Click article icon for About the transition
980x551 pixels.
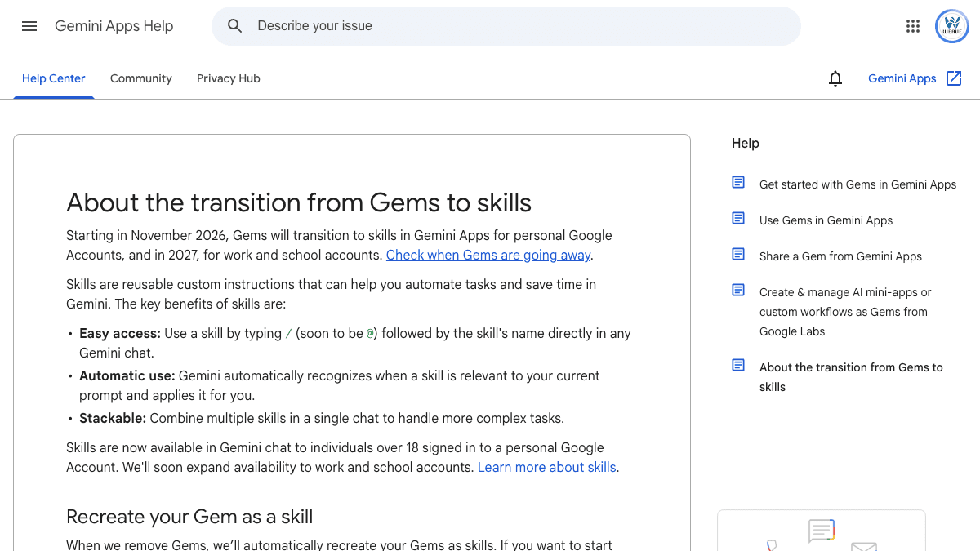pos(738,366)
